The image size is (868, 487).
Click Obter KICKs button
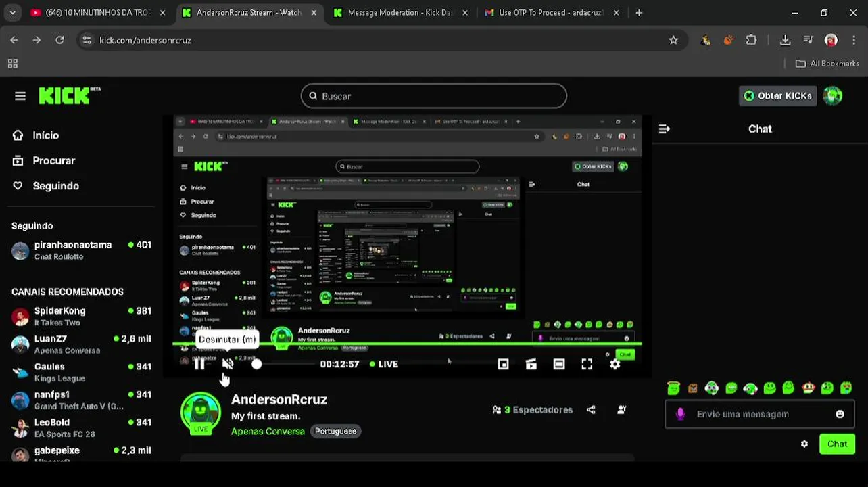pos(777,96)
